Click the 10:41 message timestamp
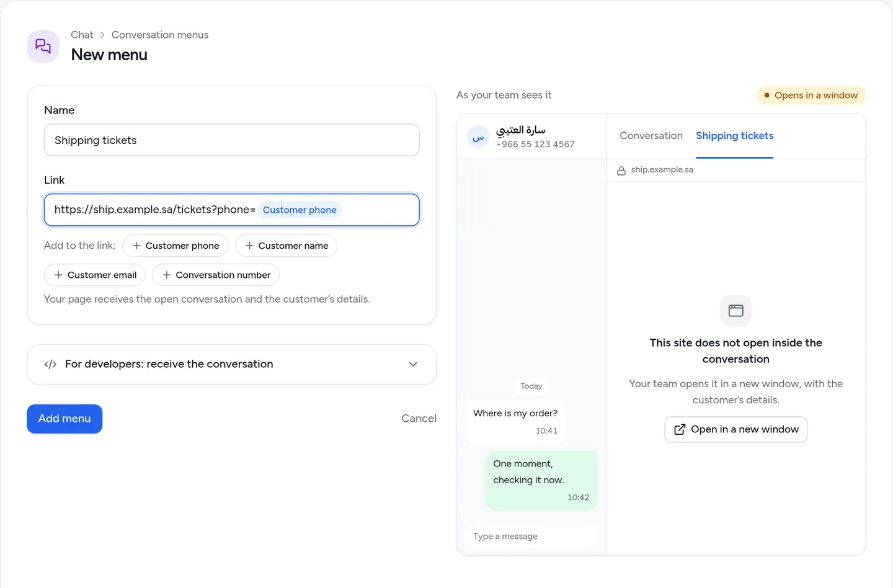The width and height of the screenshot is (893, 588). pyautogui.click(x=546, y=430)
